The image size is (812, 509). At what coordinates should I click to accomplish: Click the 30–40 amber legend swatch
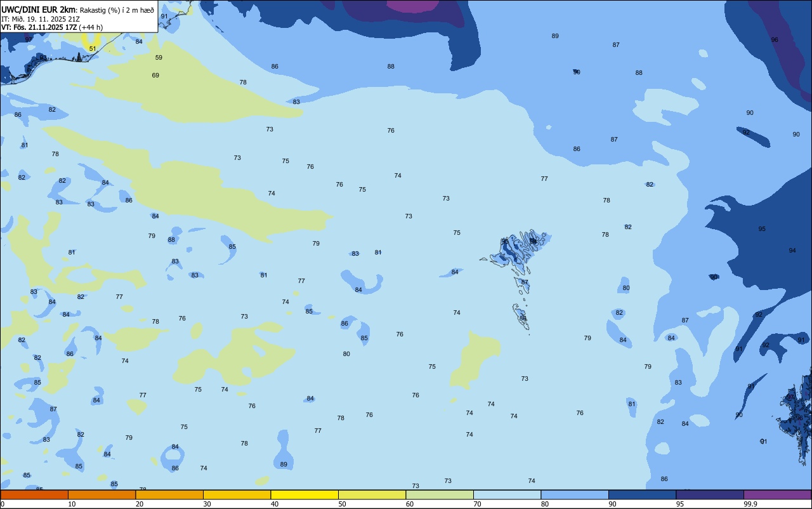(237, 494)
